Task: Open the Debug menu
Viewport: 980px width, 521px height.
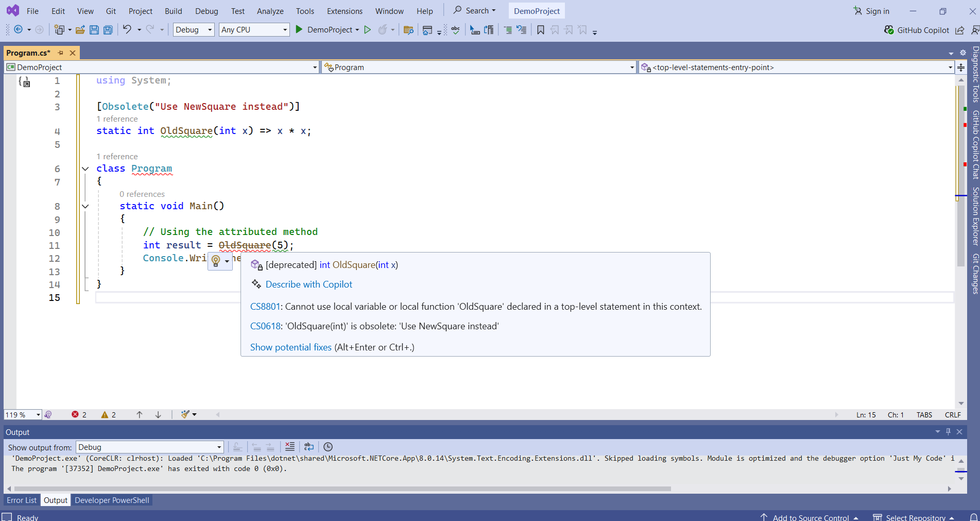Action: (207, 11)
